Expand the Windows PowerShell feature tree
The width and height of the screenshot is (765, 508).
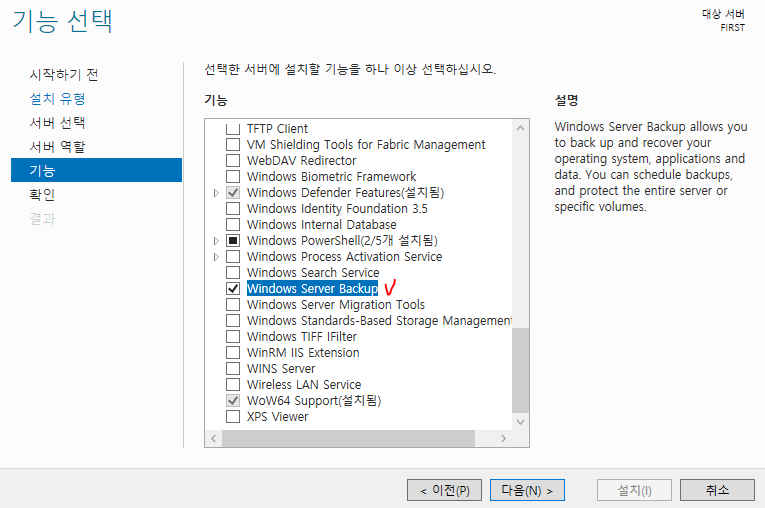click(216, 241)
